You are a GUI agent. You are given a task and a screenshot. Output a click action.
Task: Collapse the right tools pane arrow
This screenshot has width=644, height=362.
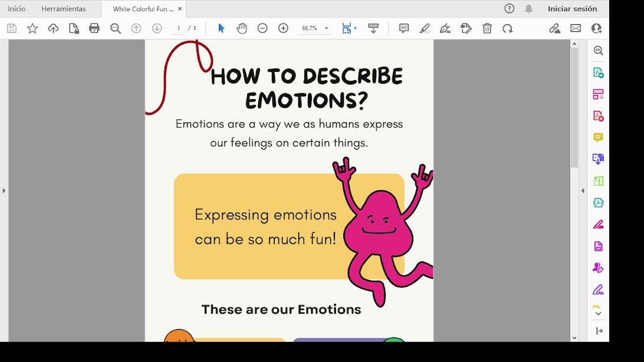click(583, 190)
